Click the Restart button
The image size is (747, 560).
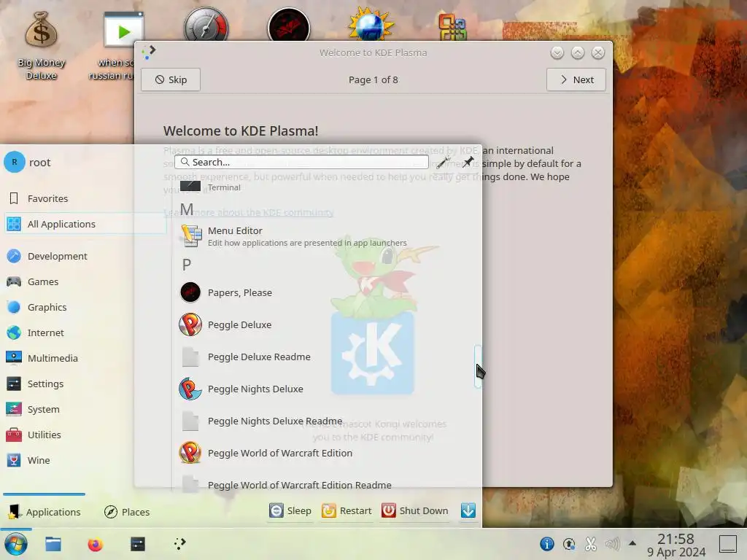tap(347, 511)
